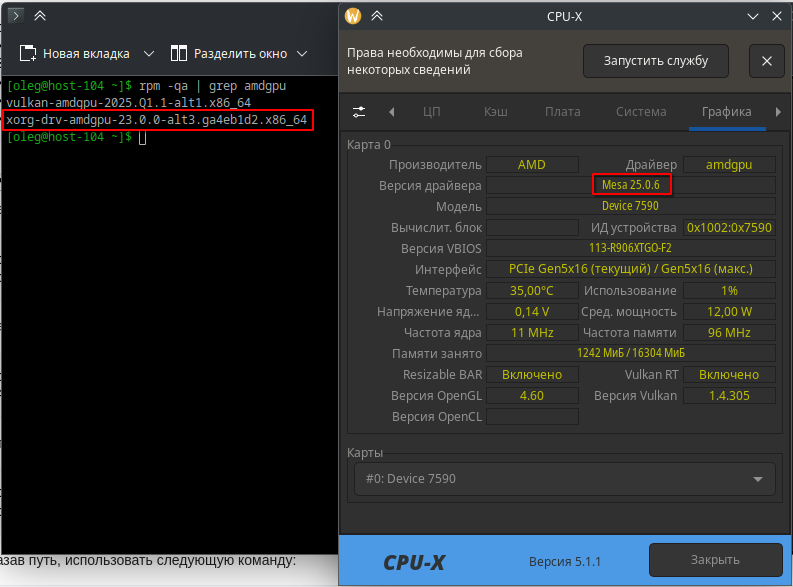This screenshot has width=793, height=587.
Task: Split window with Разделить окно button
Action: click(x=229, y=54)
